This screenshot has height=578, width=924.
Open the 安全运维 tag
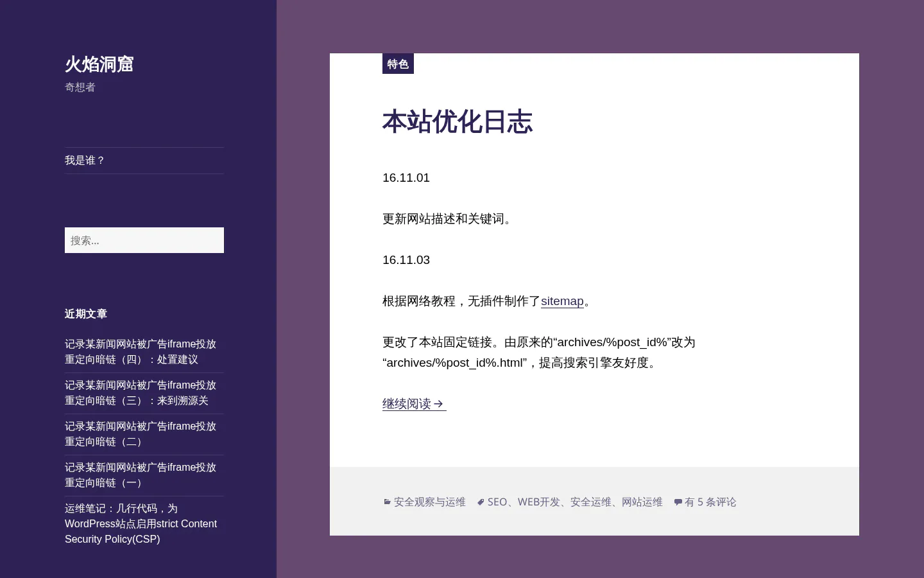pyautogui.click(x=591, y=502)
